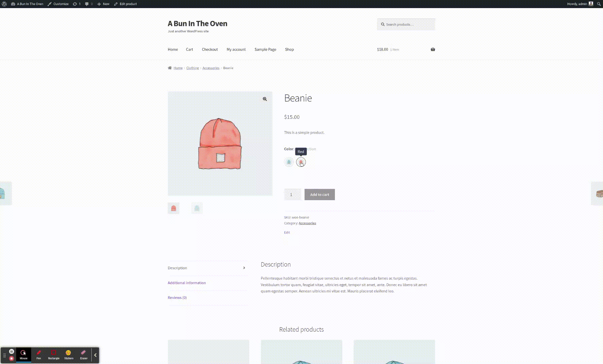Viewport: 603px width, 364px height.
Task: Stop the screen recording
Action: 11,358
